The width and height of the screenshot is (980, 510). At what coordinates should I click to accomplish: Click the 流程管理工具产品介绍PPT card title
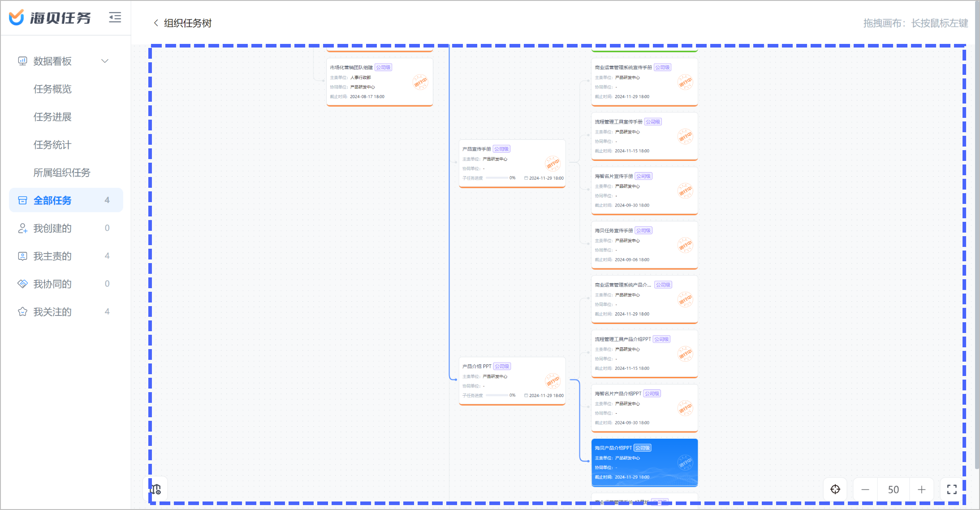coord(623,339)
